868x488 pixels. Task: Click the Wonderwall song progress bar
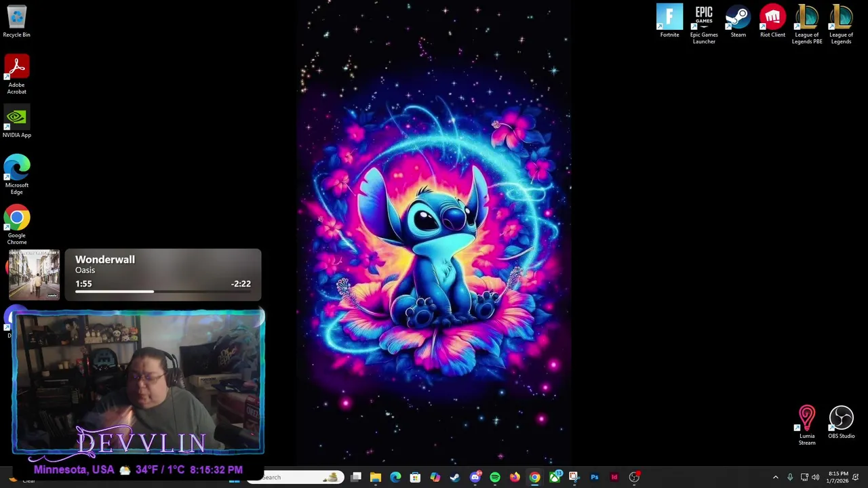click(163, 291)
